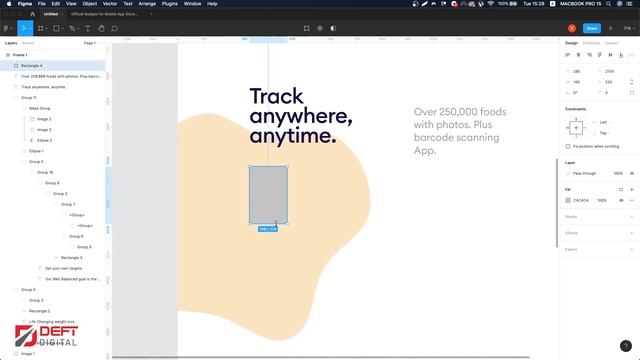Select the Frame tool

point(40,28)
